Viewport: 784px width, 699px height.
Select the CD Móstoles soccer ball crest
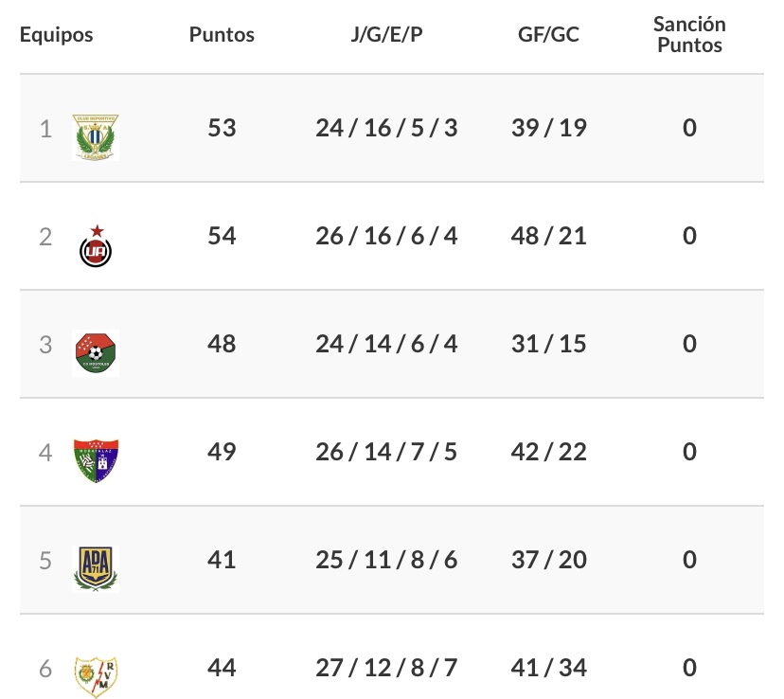point(96,352)
